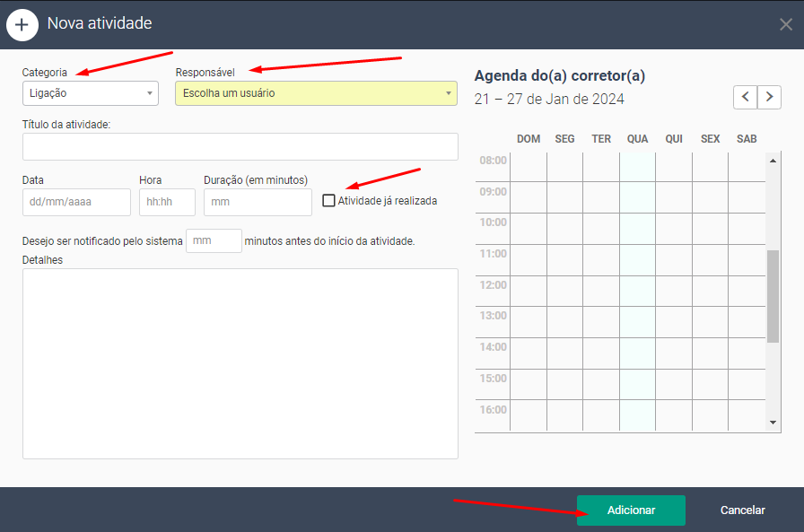Open the Categoria dropdown showing Ligação
804x532 pixels.
[90, 93]
